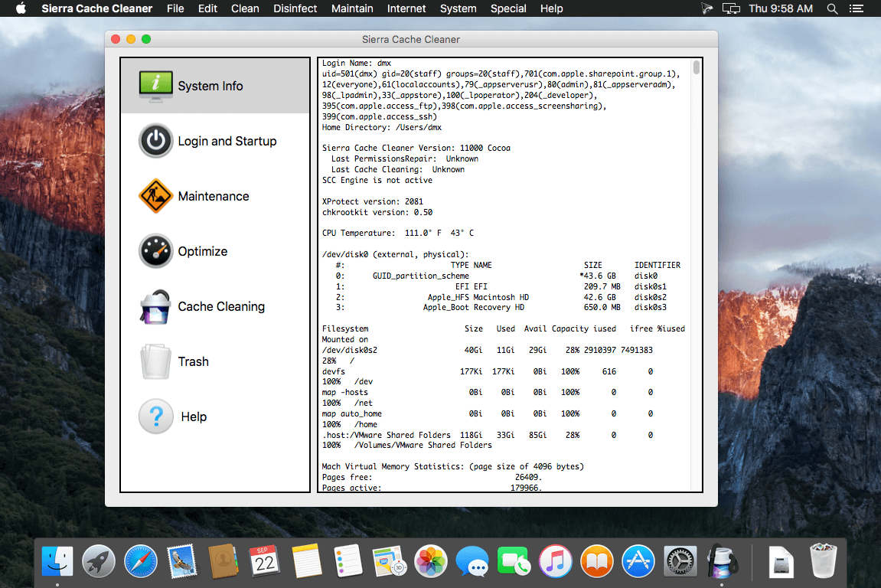Open the Help question mark icon
881x588 pixels.
click(155, 416)
